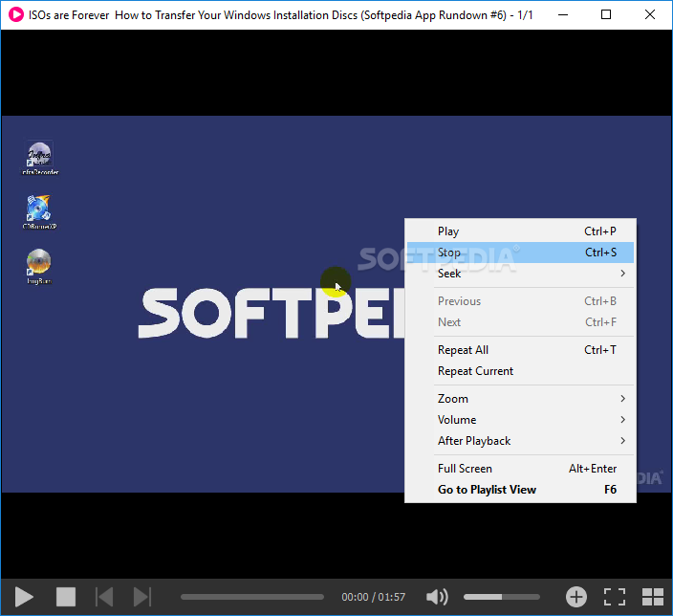Viewport: 673px width, 616px height.
Task: Select Repeat Current option
Action: pyautogui.click(x=520, y=371)
